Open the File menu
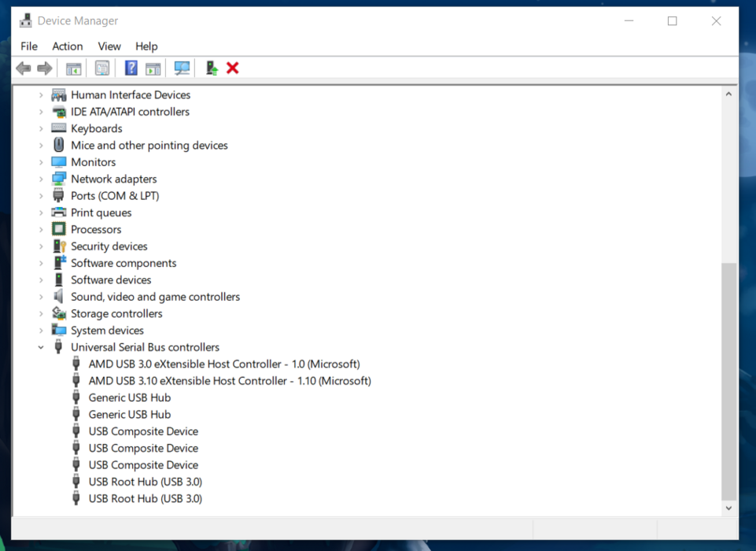756x551 pixels. click(x=29, y=46)
